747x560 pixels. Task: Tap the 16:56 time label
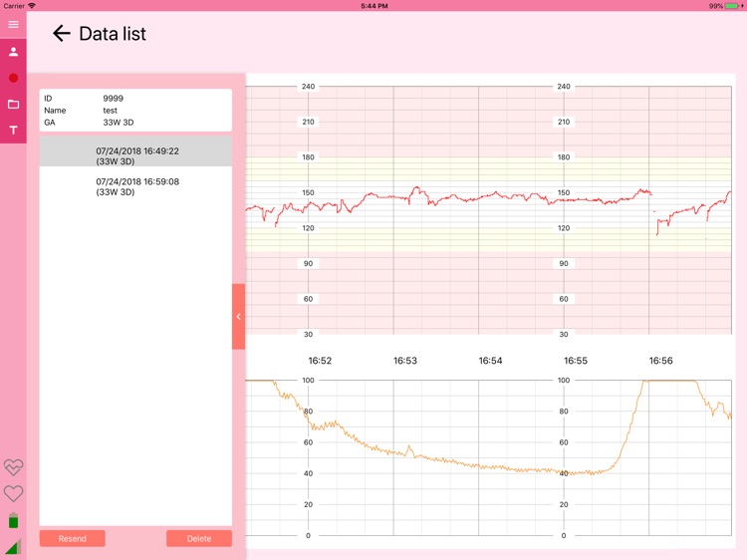pyautogui.click(x=660, y=361)
